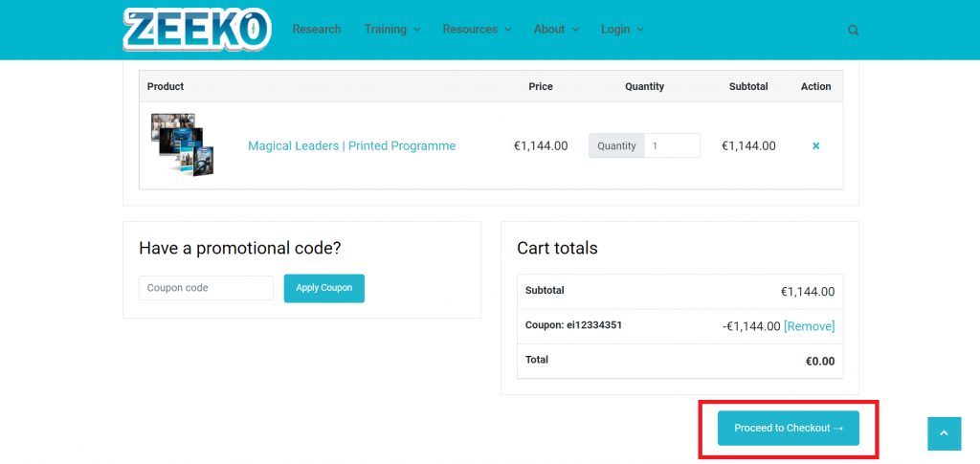Click the Magical Leaders product thumbnail

click(182, 144)
